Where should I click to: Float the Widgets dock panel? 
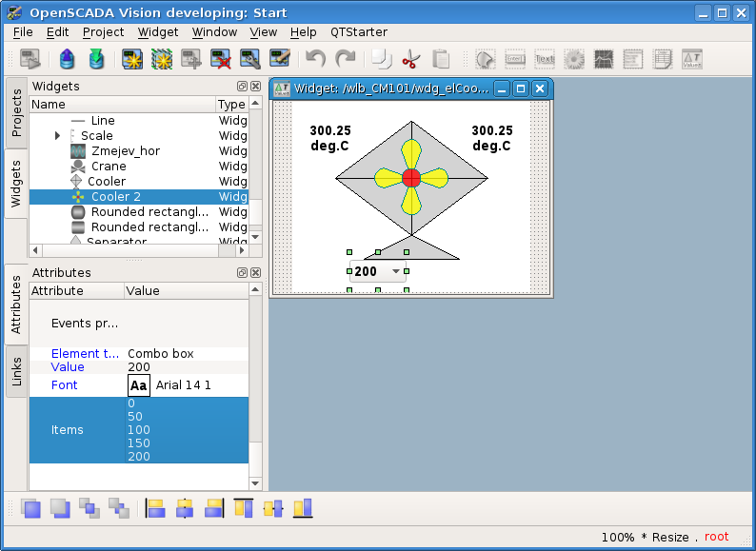(242, 87)
